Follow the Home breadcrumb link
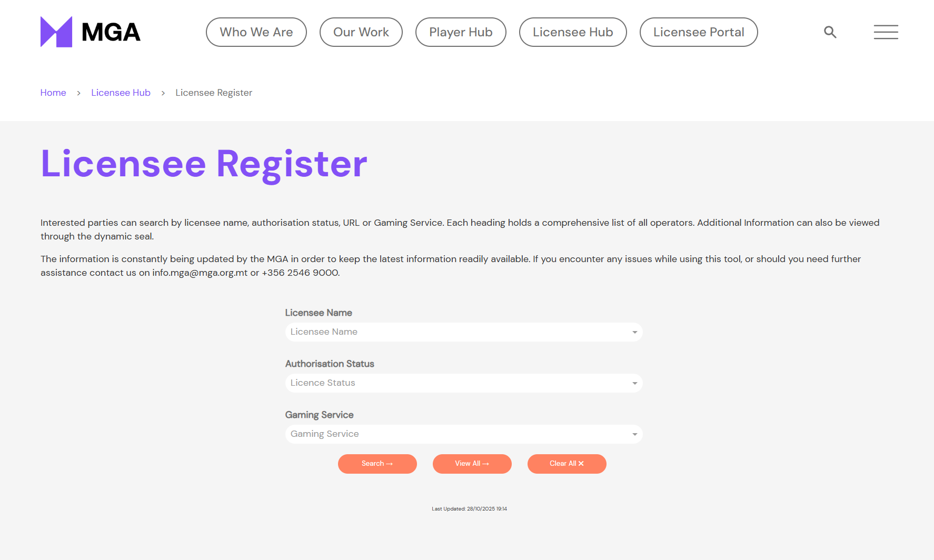934x560 pixels. [x=53, y=93]
